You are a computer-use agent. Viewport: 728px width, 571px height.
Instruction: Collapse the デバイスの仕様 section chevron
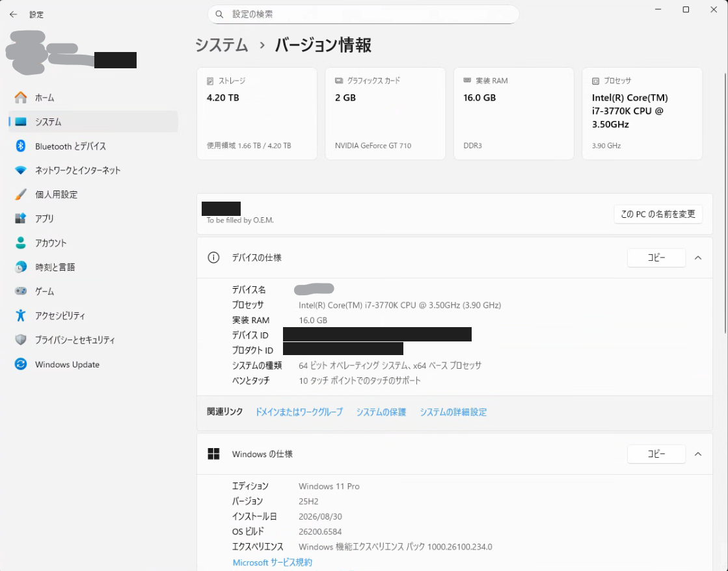pos(698,258)
